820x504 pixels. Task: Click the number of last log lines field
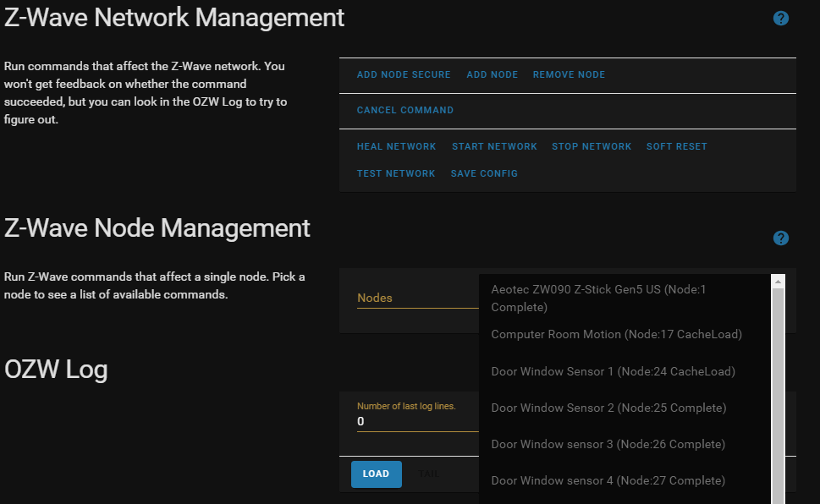[x=418, y=421]
